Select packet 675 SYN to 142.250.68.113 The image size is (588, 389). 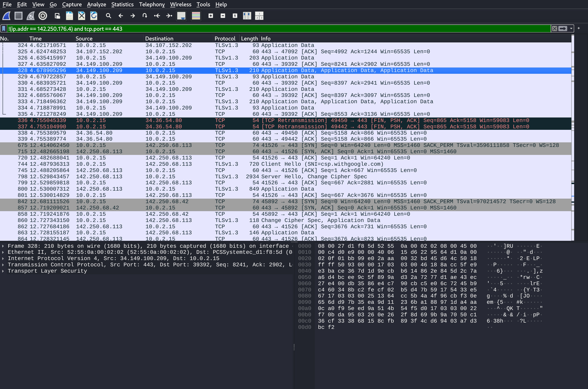coord(285,145)
